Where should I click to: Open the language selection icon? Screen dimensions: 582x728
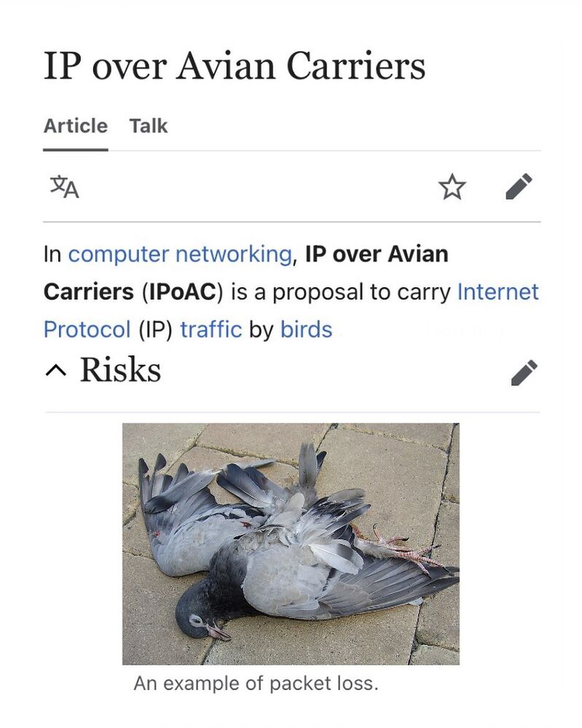[x=65, y=187]
